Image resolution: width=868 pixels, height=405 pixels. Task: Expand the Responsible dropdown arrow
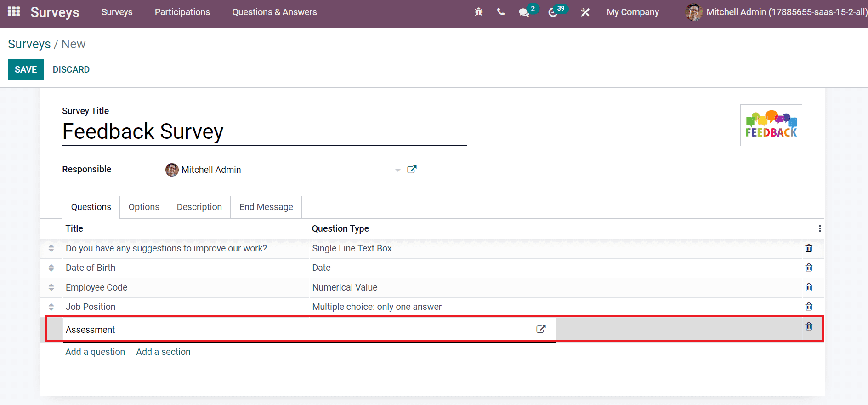(397, 170)
